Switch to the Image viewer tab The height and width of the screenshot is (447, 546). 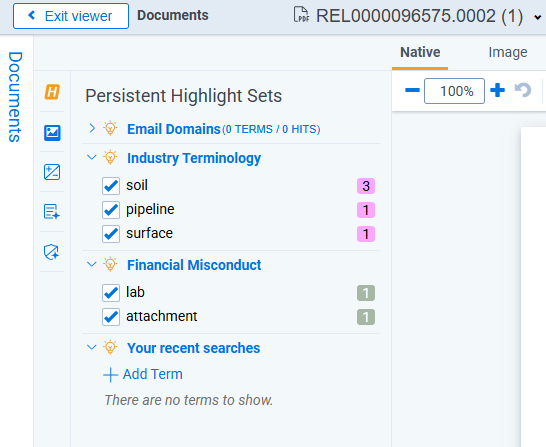pos(508,53)
